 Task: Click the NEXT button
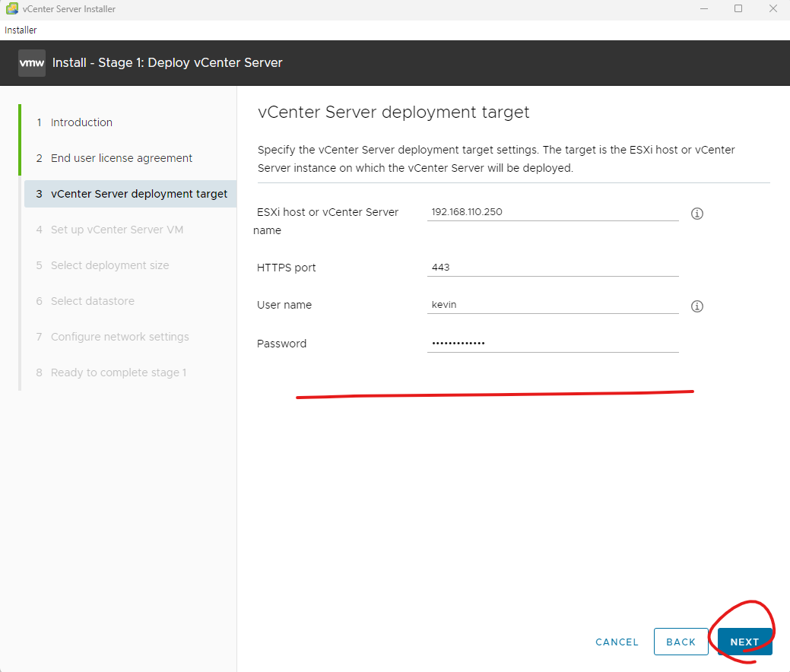tap(744, 642)
